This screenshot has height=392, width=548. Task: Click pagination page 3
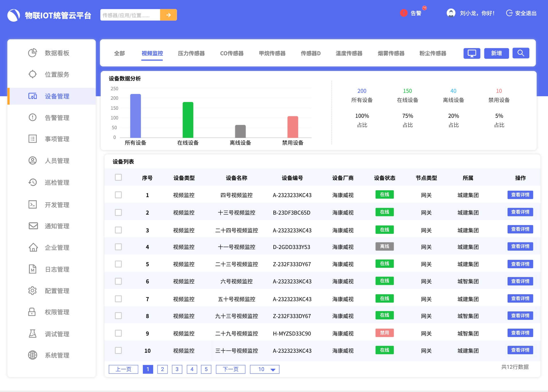coord(177,369)
